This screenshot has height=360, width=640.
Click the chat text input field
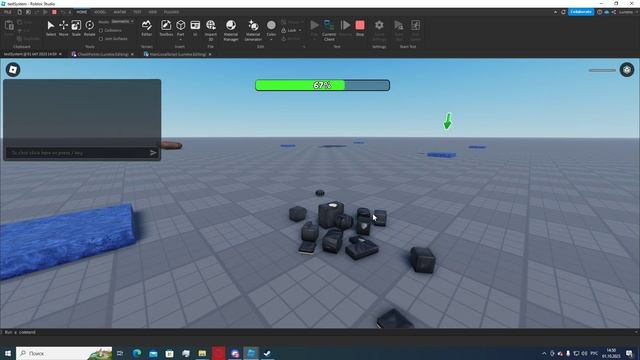tap(78, 153)
